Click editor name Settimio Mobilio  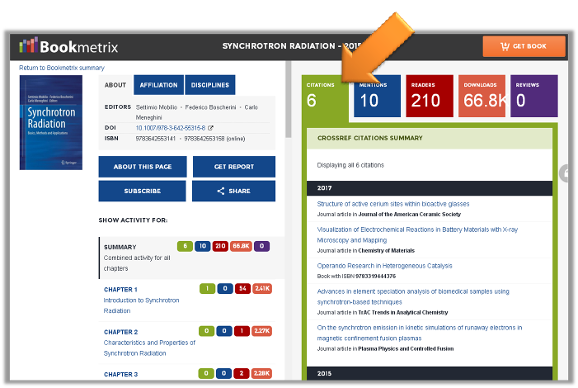(x=156, y=107)
